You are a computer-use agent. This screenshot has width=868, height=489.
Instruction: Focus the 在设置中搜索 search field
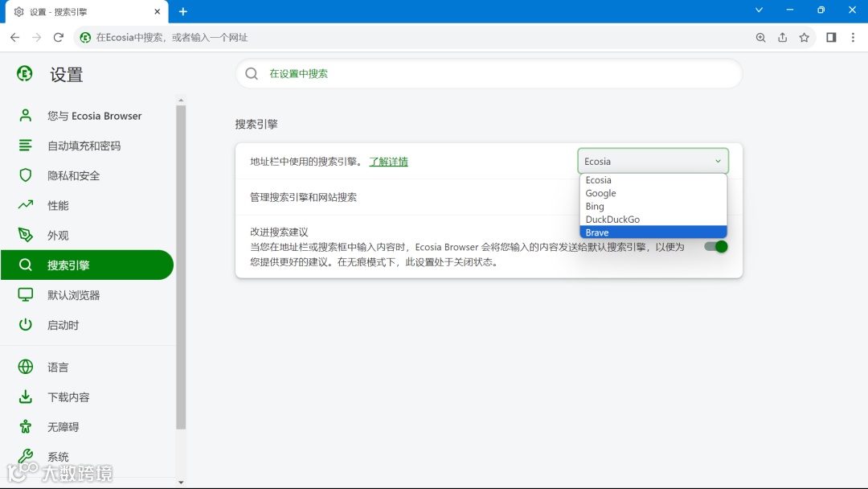(x=489, y=74)
